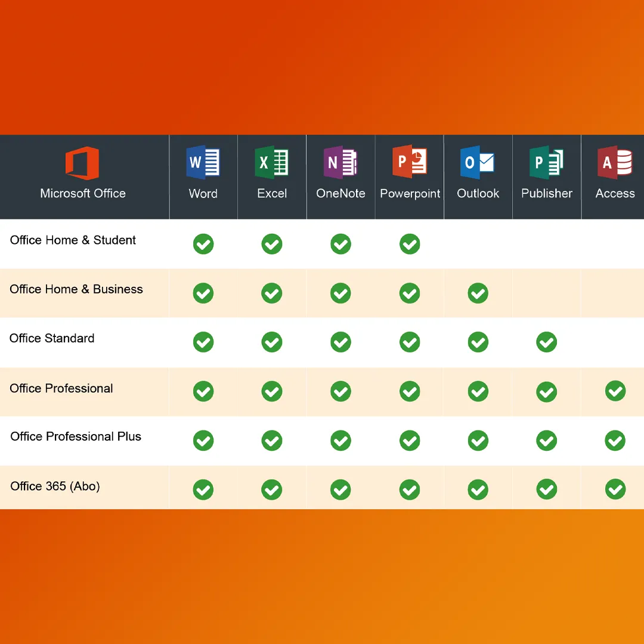Viewport: 644px width, 644px height.
Task: Click Publisher checkmark for Office 365 (Abo)
Action: 547,489
